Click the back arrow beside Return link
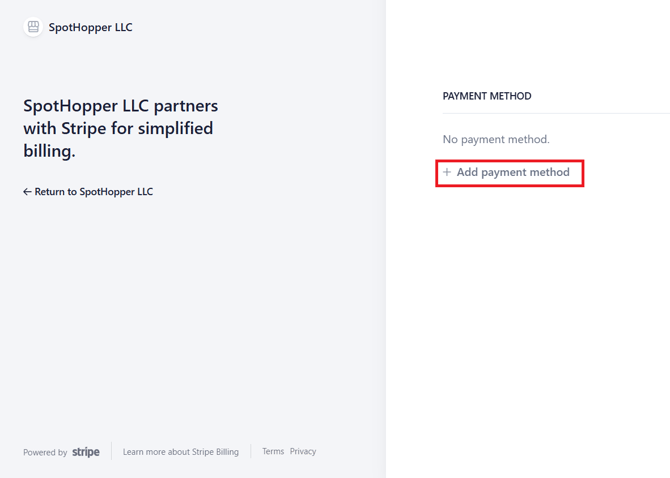 27,192
